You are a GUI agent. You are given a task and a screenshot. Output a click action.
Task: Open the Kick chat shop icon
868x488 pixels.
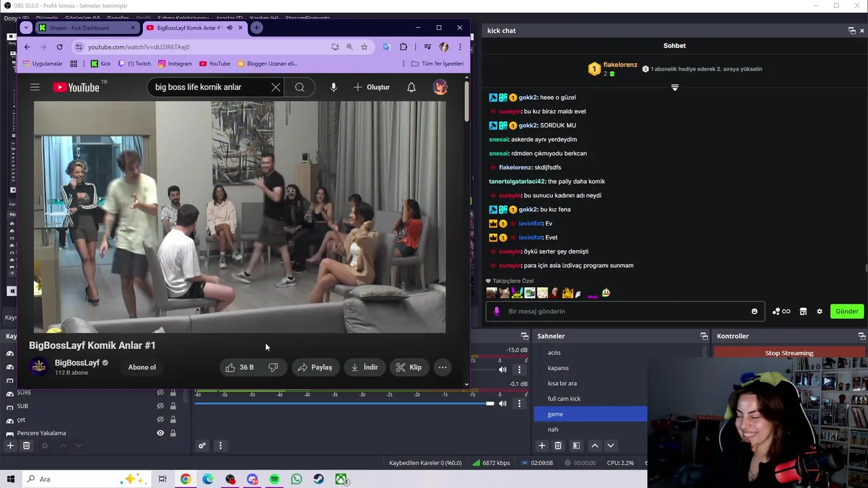tap(803, 311)
